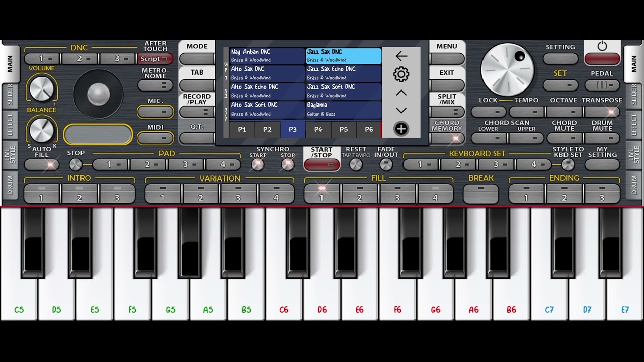The width and height of the screenshot is (644, 362).
Task: Click the My Setting button
Action: click(x=602, y=164)
